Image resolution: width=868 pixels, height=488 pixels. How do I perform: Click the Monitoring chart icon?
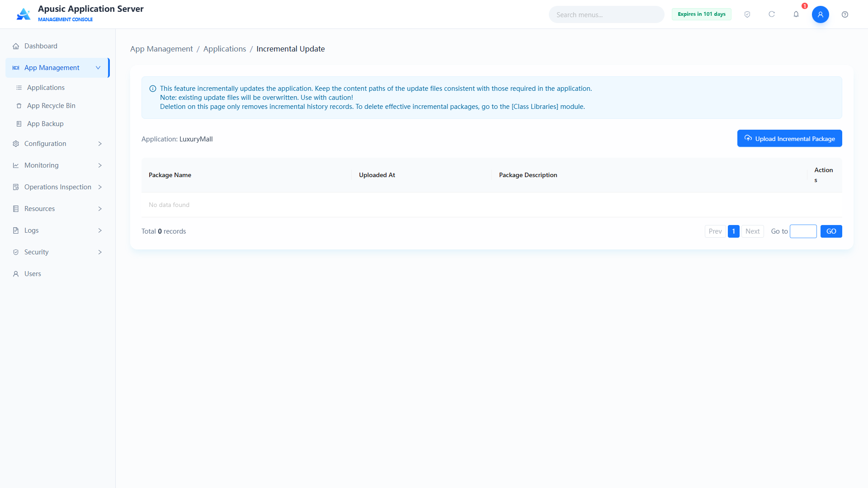tap(16, 165)
